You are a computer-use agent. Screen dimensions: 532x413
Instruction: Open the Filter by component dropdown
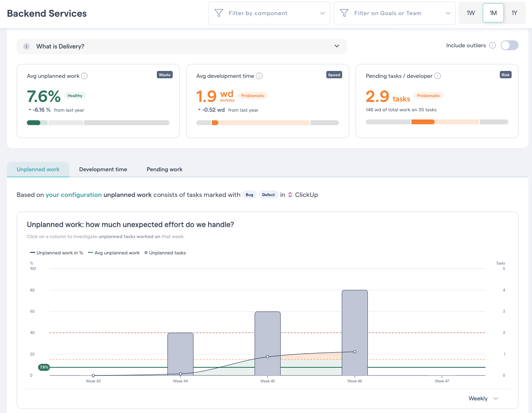[x=269, y=13]
